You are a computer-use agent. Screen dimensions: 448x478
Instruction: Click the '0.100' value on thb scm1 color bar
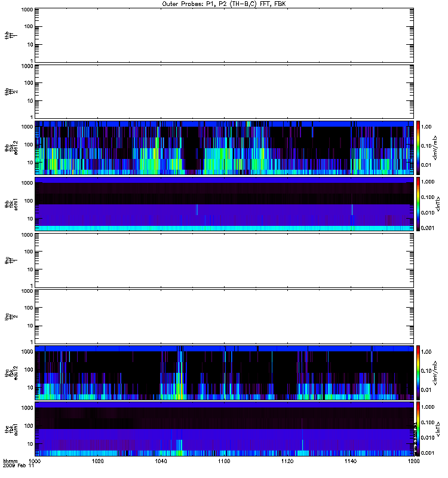pyautogui.click(x=428, y=197)
